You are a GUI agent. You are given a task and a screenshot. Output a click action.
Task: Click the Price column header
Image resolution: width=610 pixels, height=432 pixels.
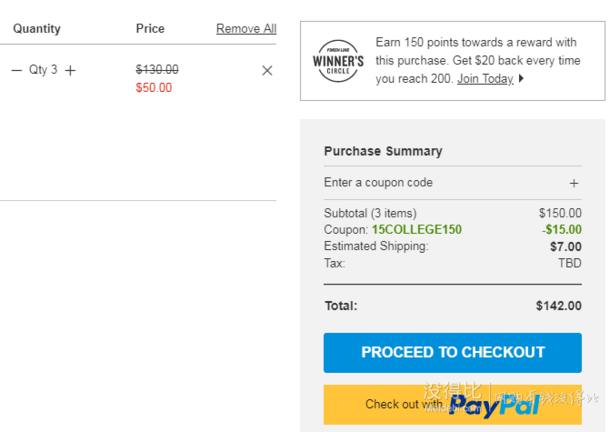tap(150, 28)
